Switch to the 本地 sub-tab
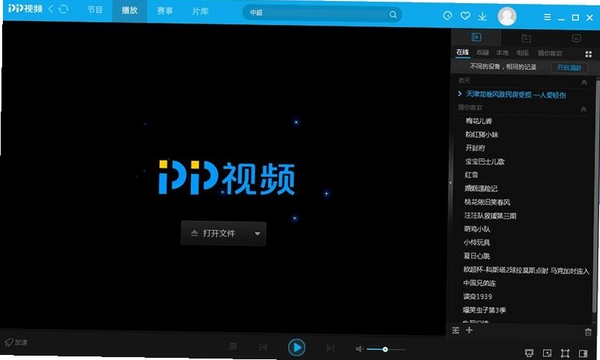600x360 pixels. pyautogui.click(x=502, y=53)
